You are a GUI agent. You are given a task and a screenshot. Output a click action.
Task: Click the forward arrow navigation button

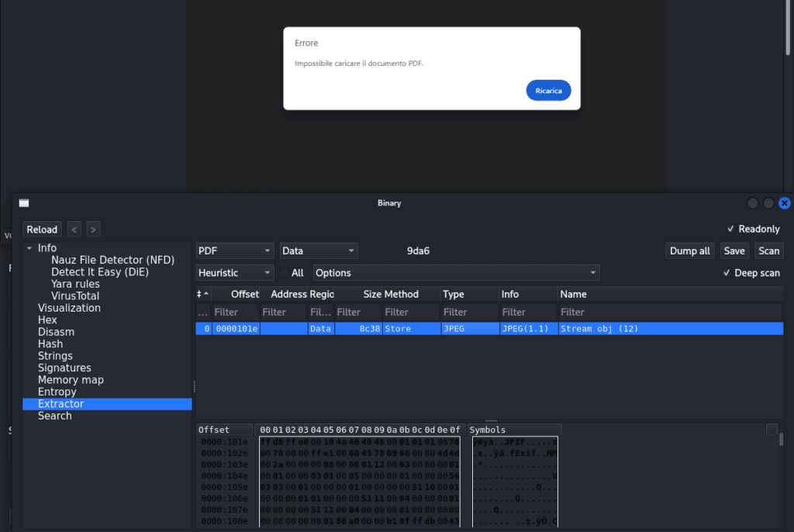pyautogui.click(x=93, y=230)
